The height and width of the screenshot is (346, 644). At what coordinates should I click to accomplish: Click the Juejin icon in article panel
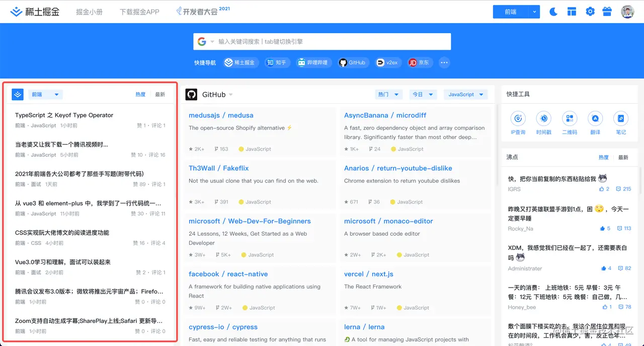click(x=18, y=94)
